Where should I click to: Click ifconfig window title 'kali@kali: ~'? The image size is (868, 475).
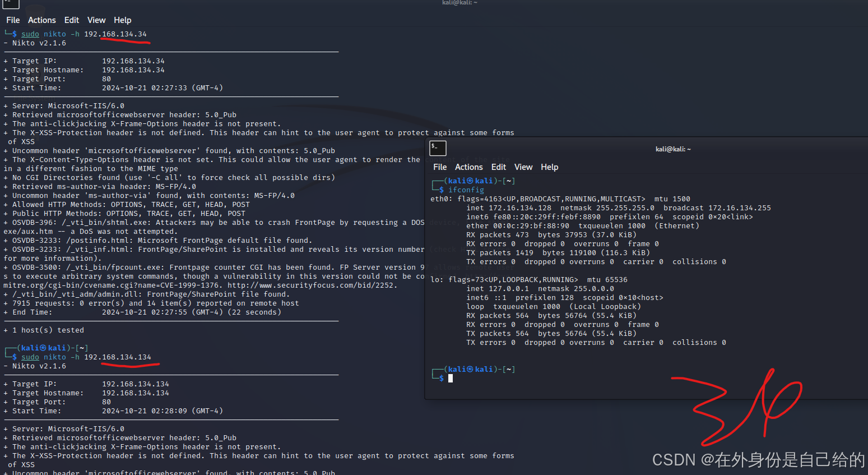[x=673, y=149]
